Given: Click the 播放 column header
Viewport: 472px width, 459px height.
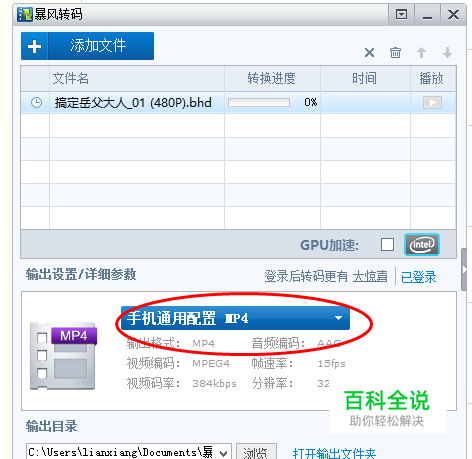Looking at the screenshot, I should click(x=432, y=79).
